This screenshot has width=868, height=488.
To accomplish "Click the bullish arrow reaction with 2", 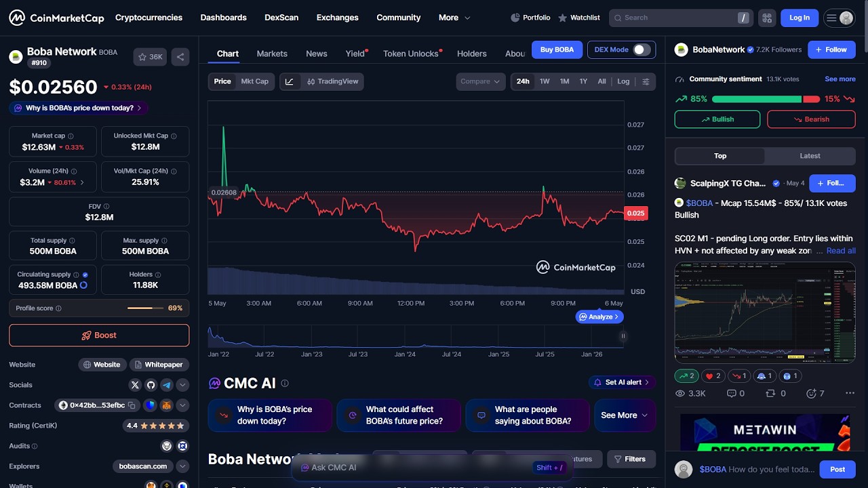I will click(687, 375).
